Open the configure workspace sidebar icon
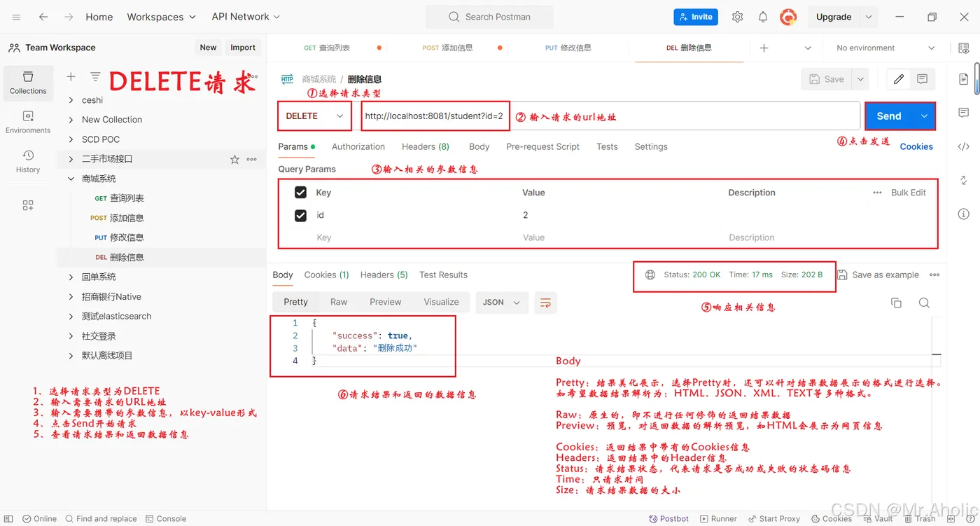 tap(28, 205)
